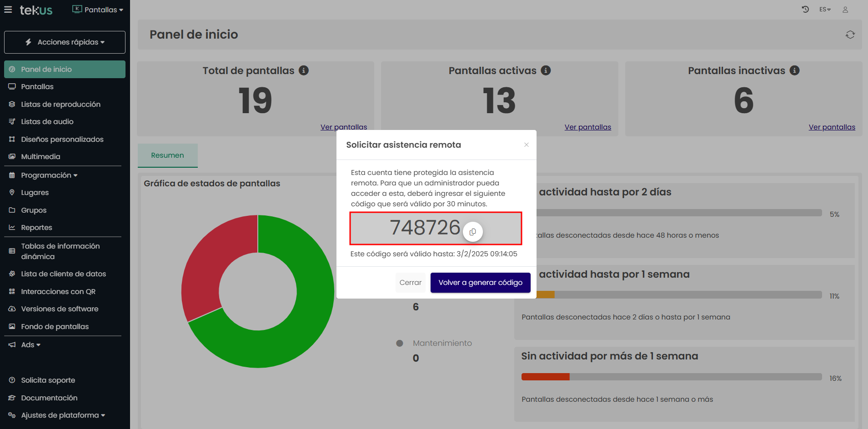Expand Ajustes de plataforma menu
The image size is (868, 429).
click(63, 415)
